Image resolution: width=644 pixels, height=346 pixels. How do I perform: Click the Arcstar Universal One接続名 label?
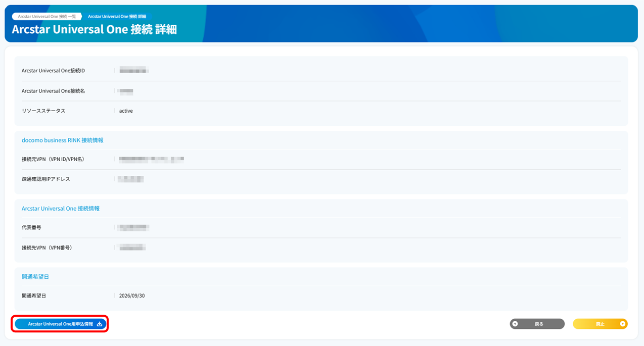click(x=53, y=91)
